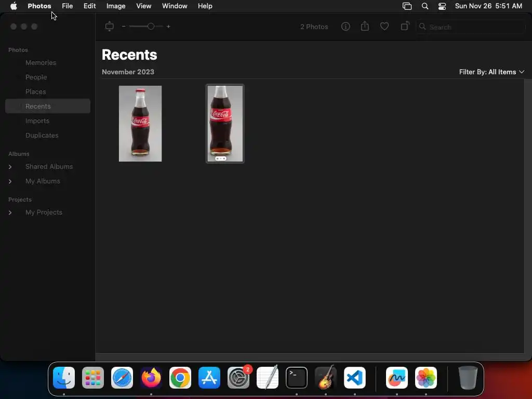This screenshot has height=399, width=532.
Task: Launch Safari from the Dock
Action: coord(122,378)
